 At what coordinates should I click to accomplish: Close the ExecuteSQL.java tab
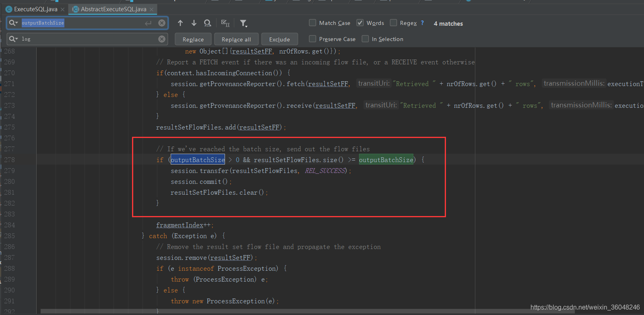pyautogui.click(x=62, y=9)
